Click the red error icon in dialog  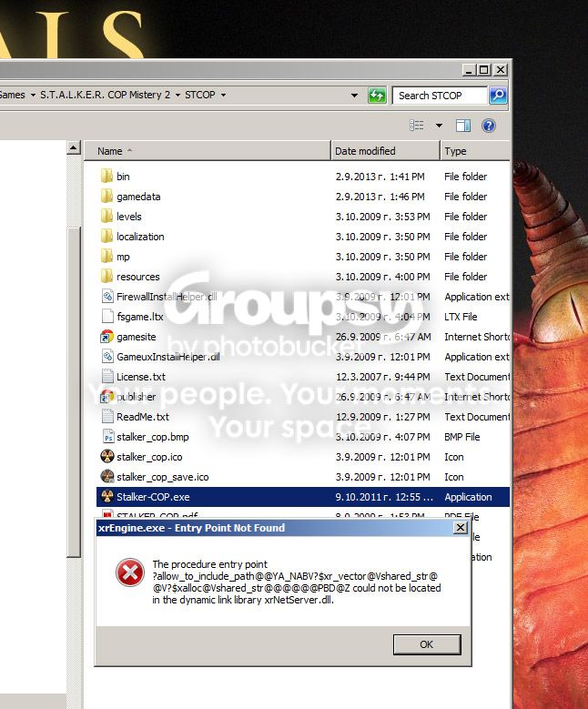[x=130, y=572]
